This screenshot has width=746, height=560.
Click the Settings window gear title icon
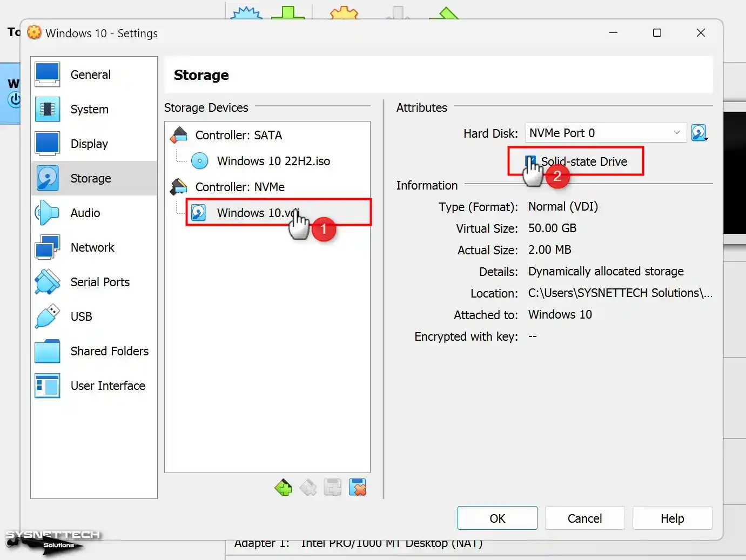point(34,32)
